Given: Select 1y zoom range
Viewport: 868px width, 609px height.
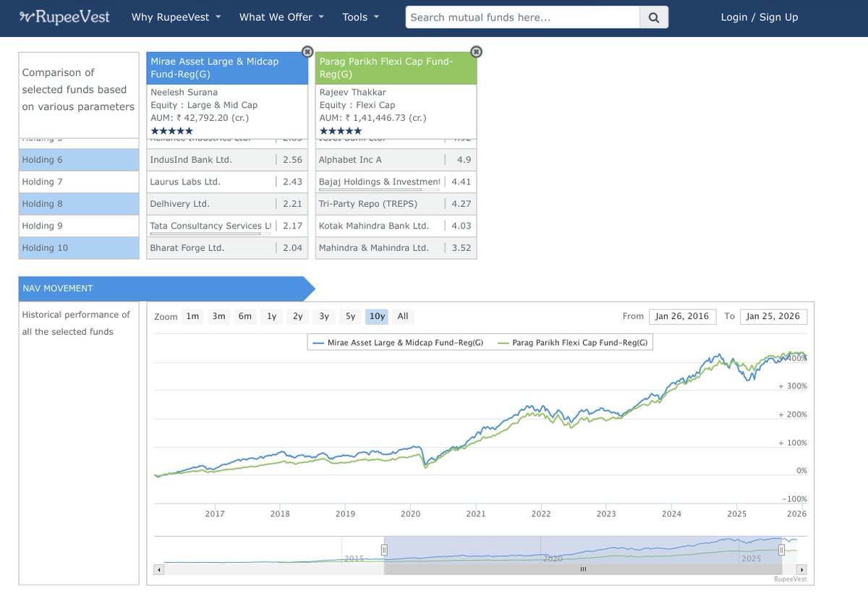Looking at the screenshot, I should [x=271, y=316].
